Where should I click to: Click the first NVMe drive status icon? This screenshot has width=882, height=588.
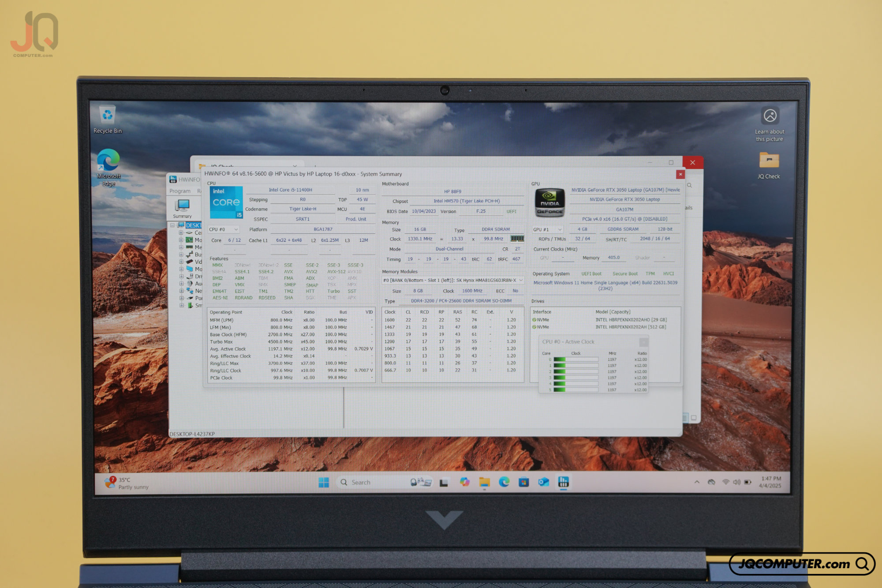[x=534, y=320]
